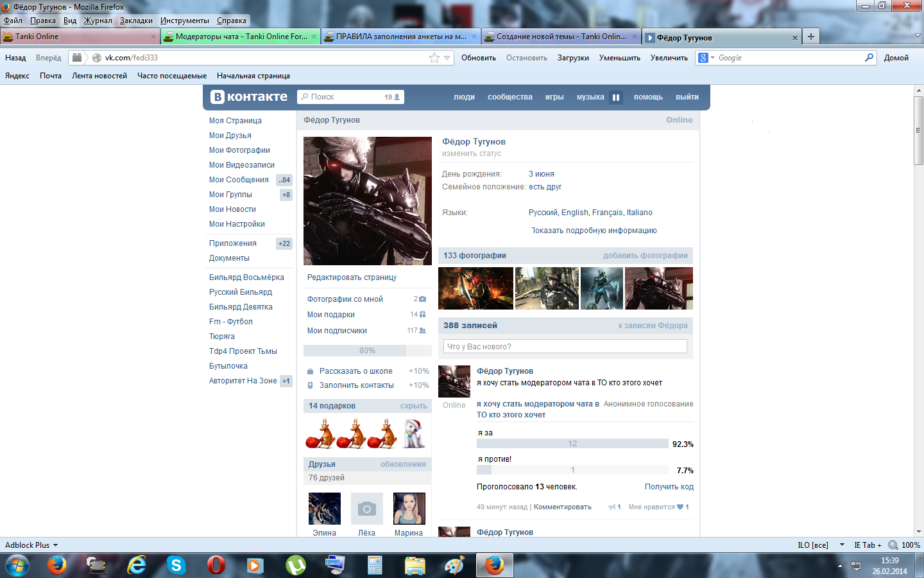Open the address bar history dropdown arrow
Image resolution: width=924 pixels, height=578 pixels.
pos(447,58)
